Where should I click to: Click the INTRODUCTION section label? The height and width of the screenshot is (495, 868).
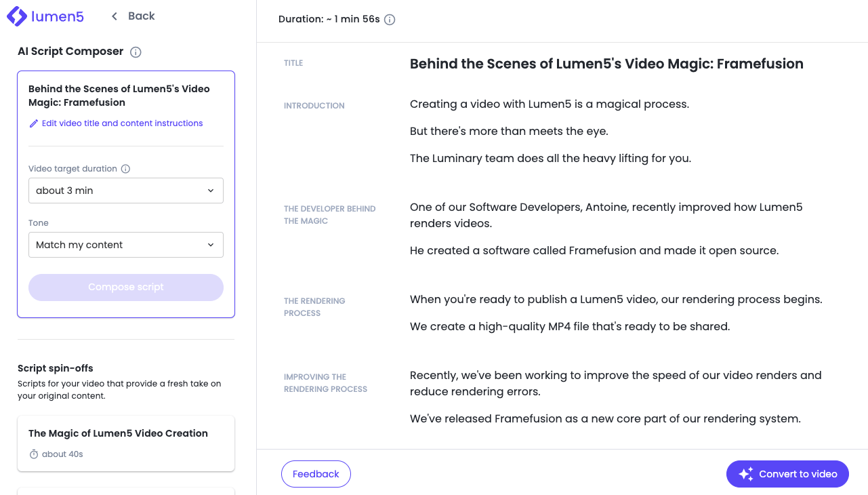coord(314,106)
